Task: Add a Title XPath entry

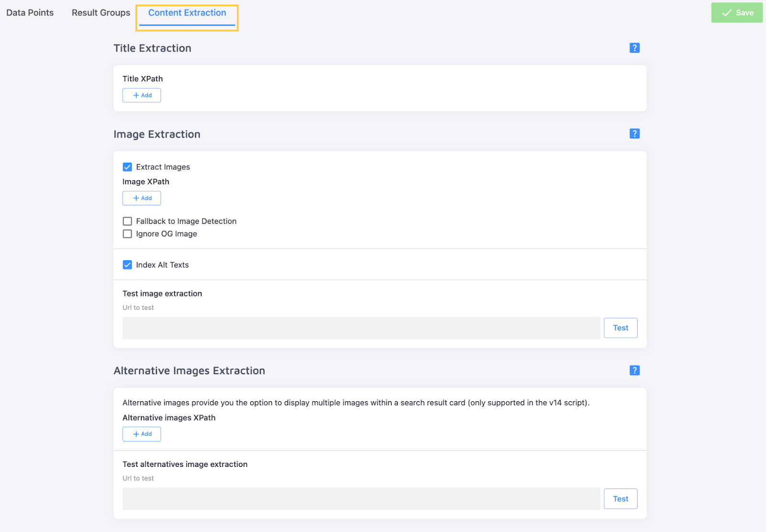Action: point(142,95)
